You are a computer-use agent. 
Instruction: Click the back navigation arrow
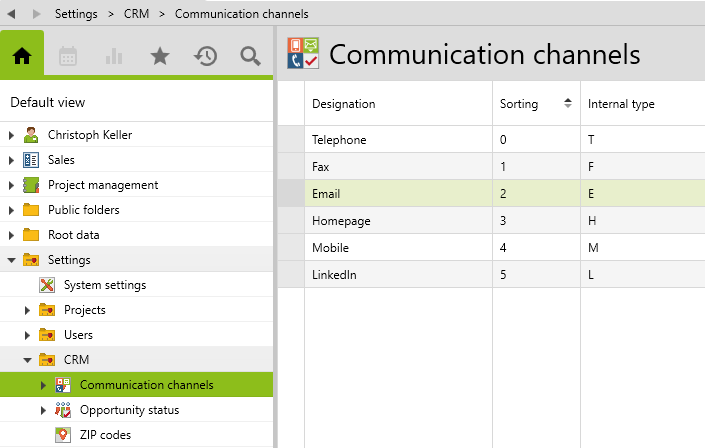click(x=13, y=14)
